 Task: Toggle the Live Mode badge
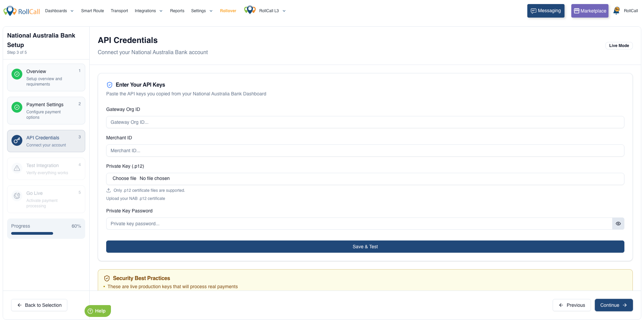[x=619, y=46]
